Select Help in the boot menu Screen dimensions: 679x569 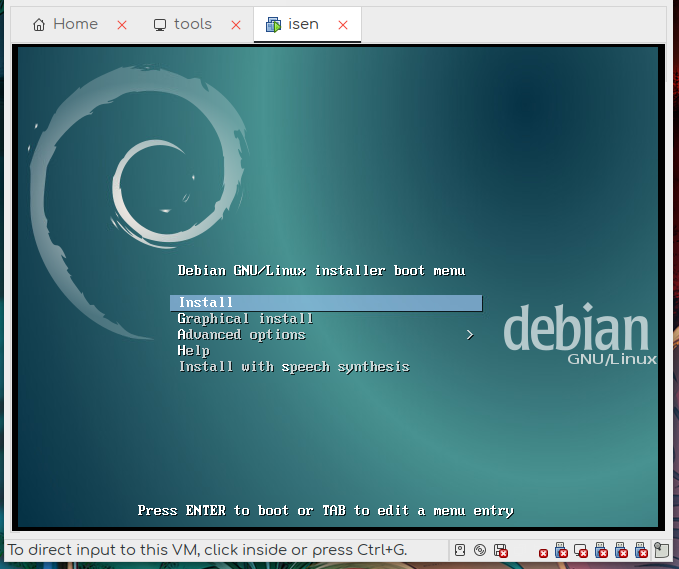tap(193, 351)
